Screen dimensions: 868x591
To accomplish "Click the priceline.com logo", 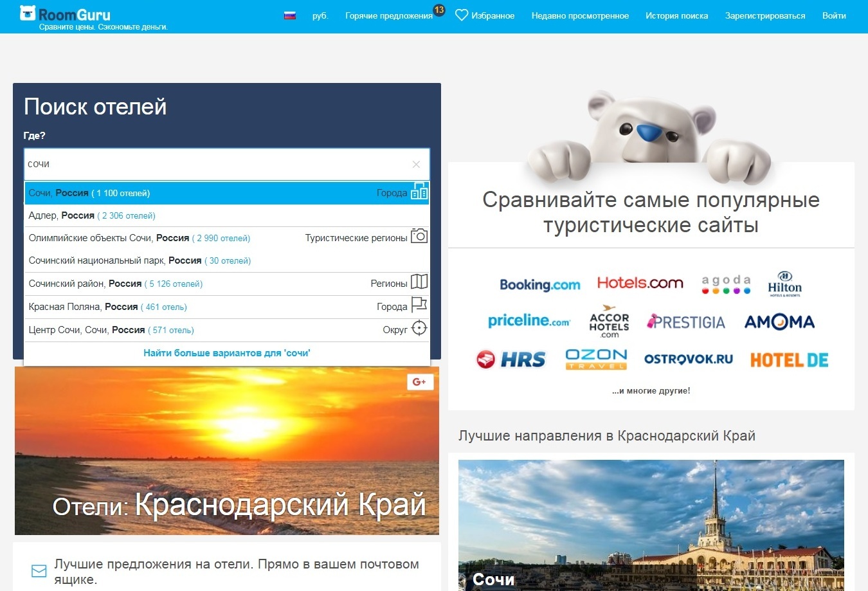I will tap(529, 320).
